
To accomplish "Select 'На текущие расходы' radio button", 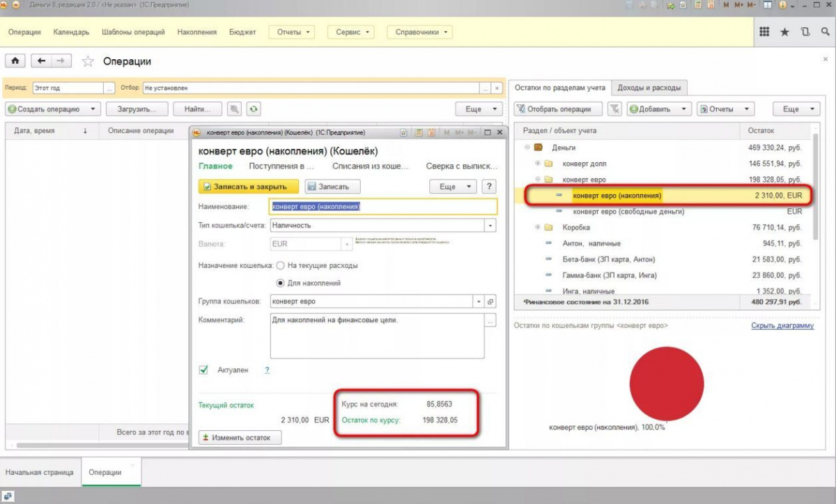I will coord(281,265).
